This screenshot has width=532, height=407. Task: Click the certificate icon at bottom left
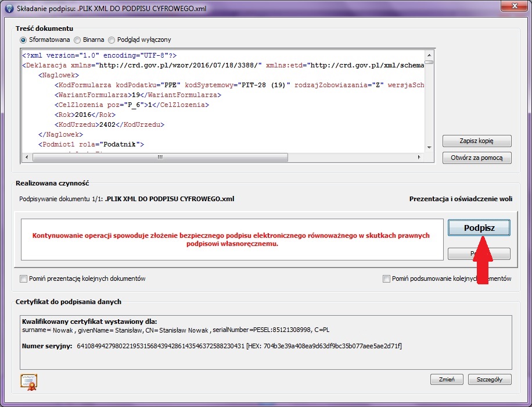(28, 382)
